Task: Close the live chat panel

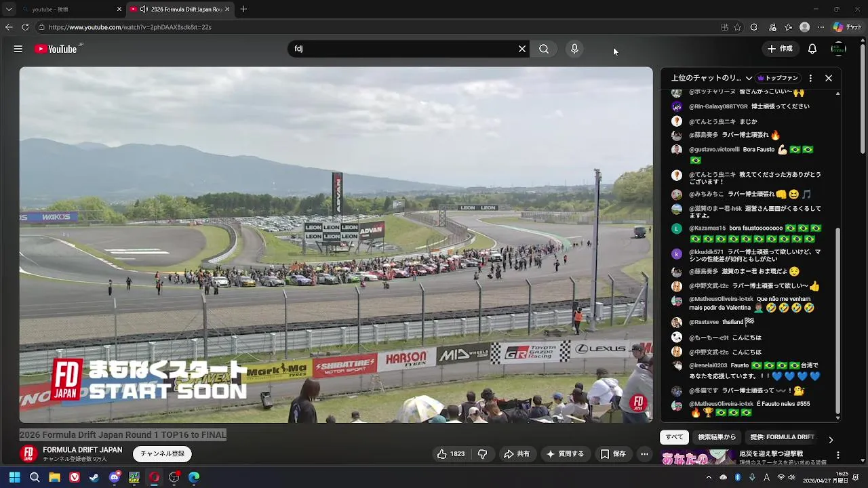Action: (829, 78)
